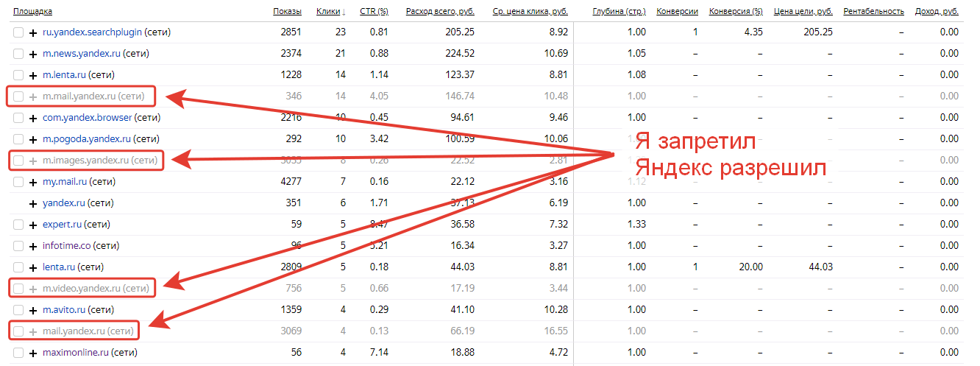Click plus icon next to mail.yandex.ru
The width and height of the screenshot is (980, 366).
[33, 331]
